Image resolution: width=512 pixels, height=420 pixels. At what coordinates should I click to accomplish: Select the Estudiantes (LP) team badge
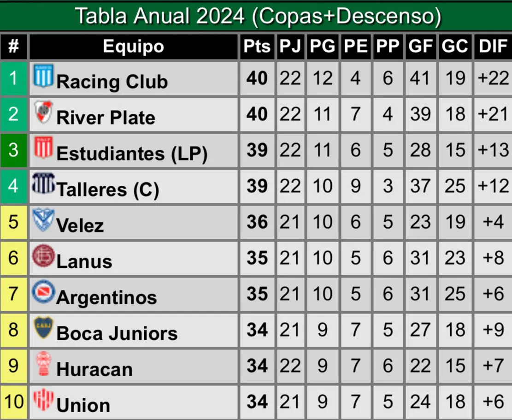coord(43,148)
